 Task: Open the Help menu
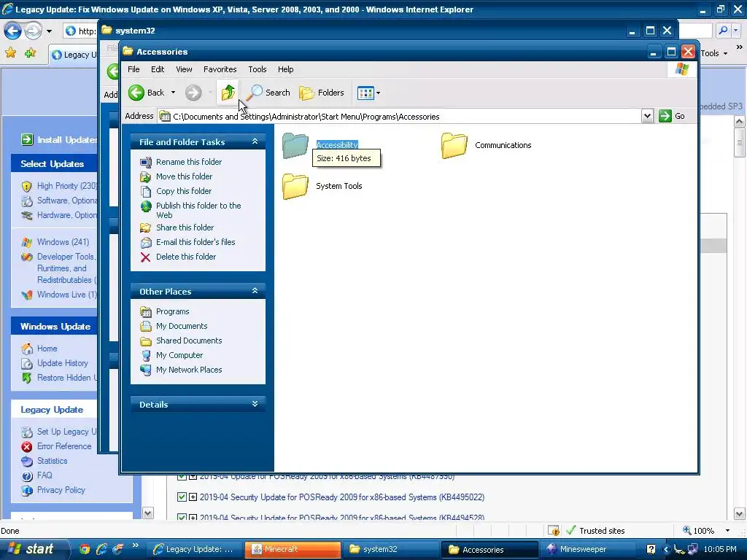[x=285, y=69]
